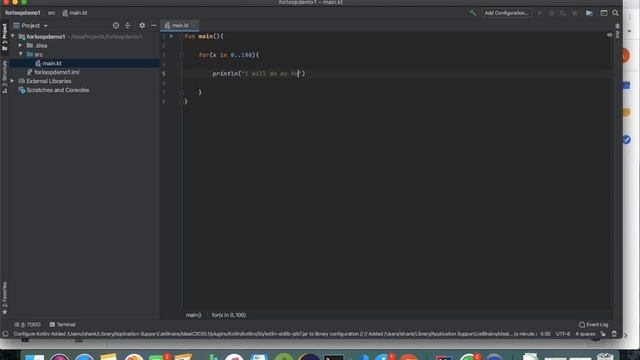Click the window-shaped icon beside Search

click(x=604, y=13)
